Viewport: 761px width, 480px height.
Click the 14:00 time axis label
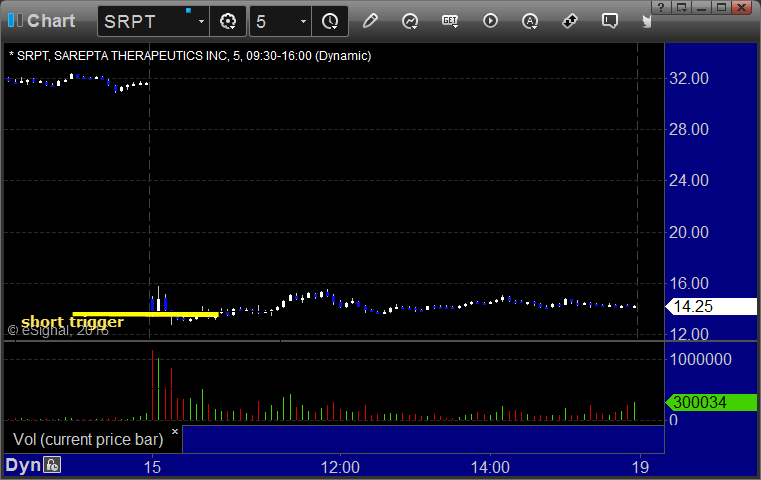490,467
